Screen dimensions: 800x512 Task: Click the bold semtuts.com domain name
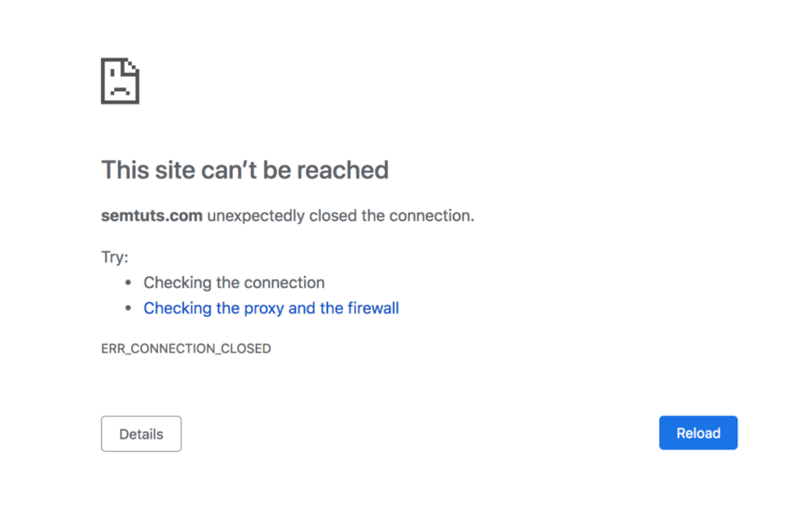pos(152,215)
